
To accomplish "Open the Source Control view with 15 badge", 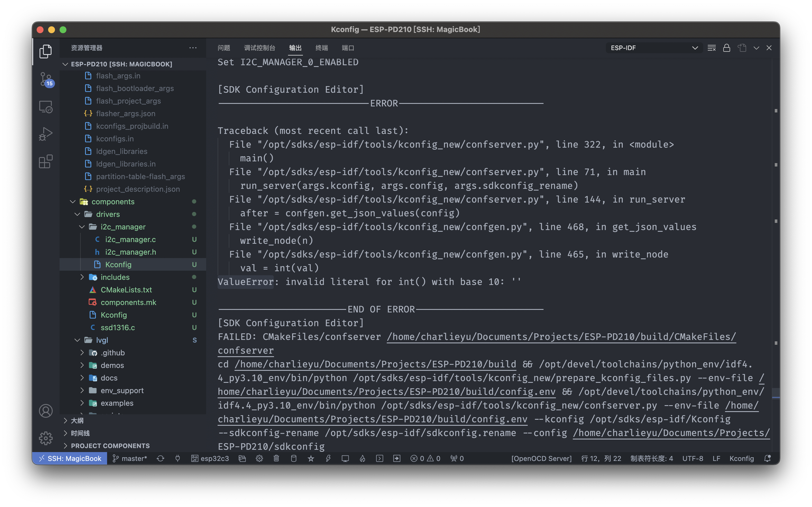I will click(46, 79).
